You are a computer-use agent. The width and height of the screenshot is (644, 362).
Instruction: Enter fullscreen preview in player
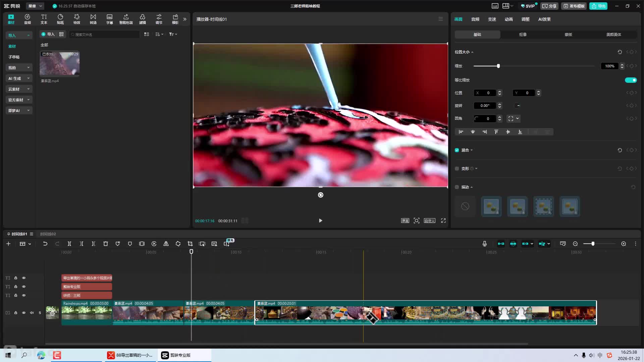click(443, 221)
